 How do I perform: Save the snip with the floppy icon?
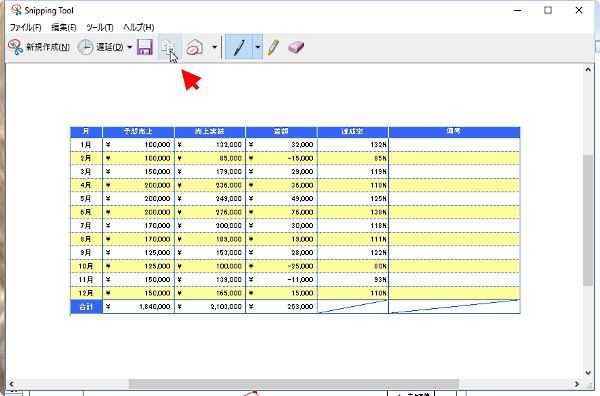pos(145,47)
